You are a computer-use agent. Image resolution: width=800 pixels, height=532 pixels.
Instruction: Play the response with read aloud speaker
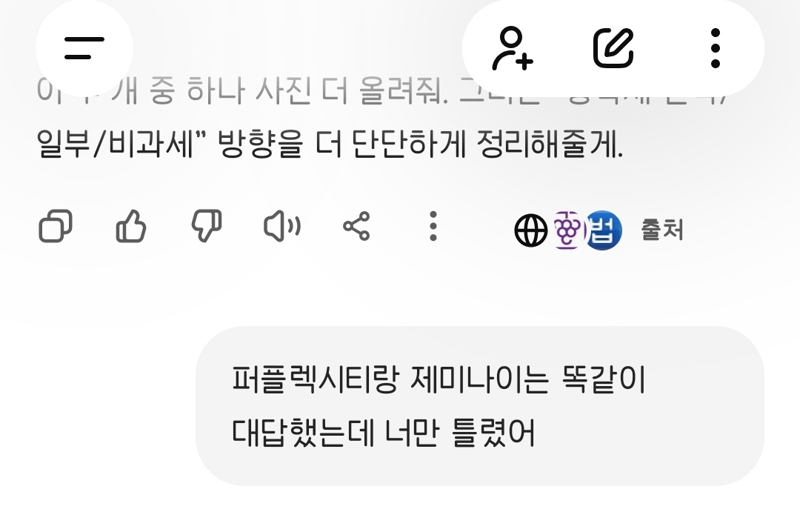(x=281, y=226)
